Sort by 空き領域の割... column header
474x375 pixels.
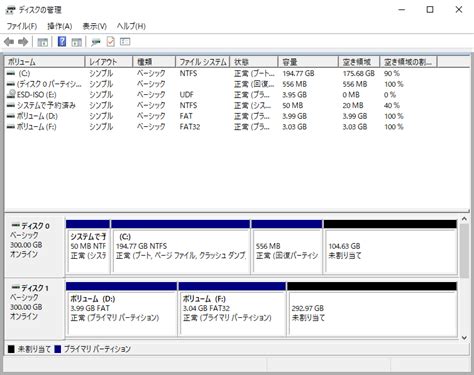(x=409, y=62)
